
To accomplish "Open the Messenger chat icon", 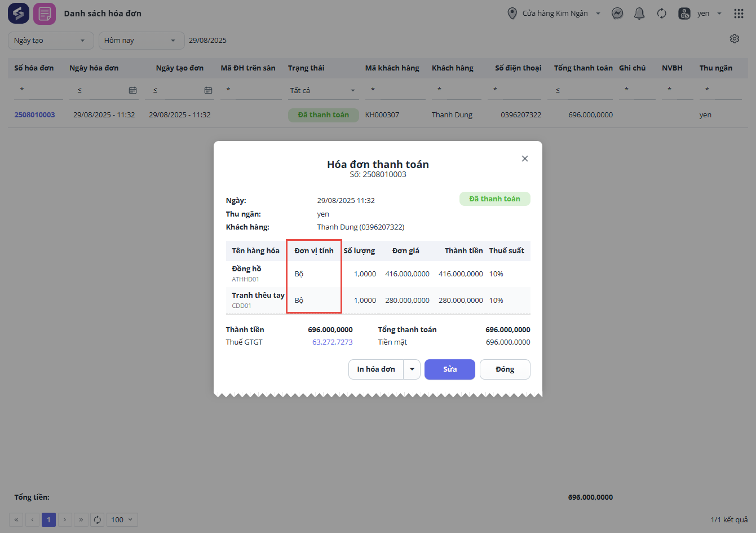I will [617, 14].
